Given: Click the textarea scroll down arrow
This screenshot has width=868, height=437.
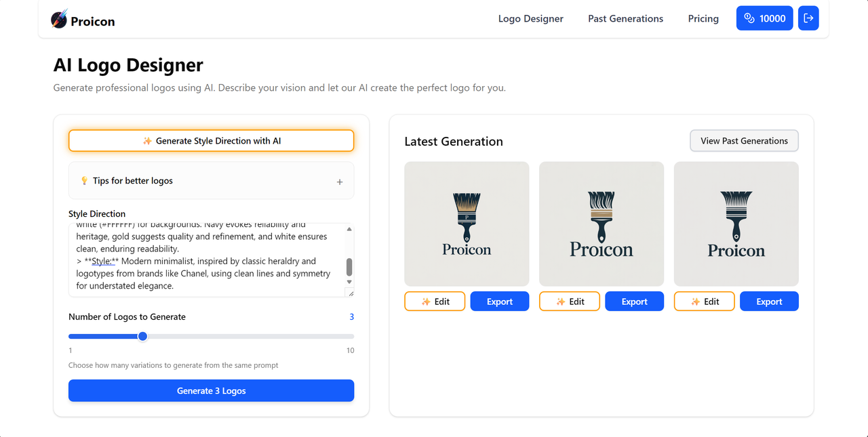Looking at the screenshot, I should (350, 282).
